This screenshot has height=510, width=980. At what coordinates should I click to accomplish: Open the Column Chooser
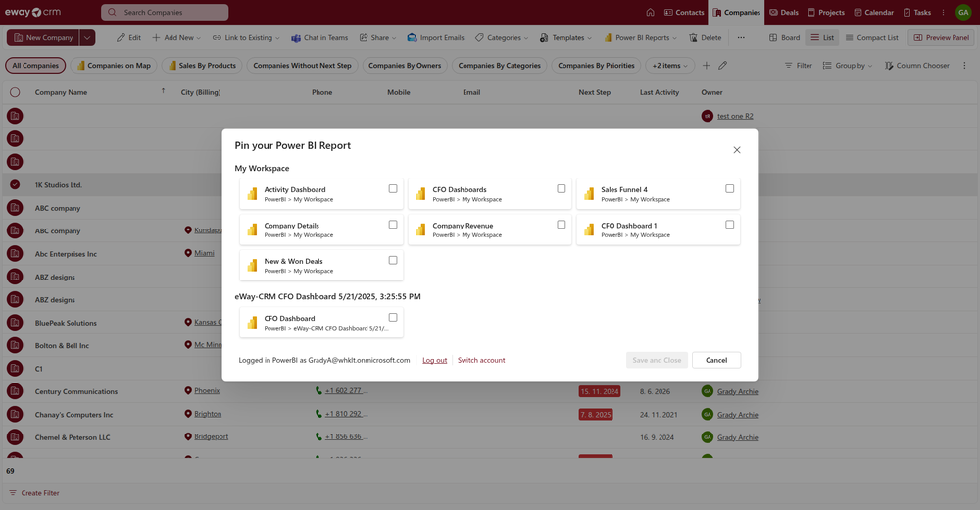(916, 65)
